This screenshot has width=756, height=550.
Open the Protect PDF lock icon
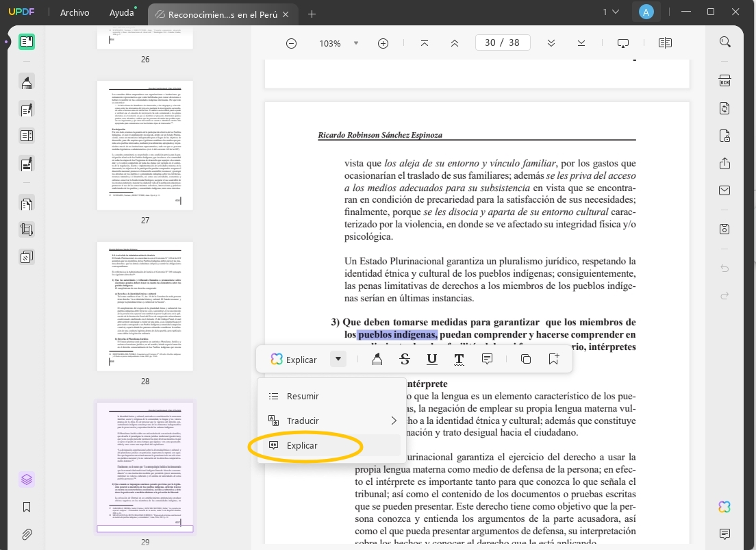point(724,136)
